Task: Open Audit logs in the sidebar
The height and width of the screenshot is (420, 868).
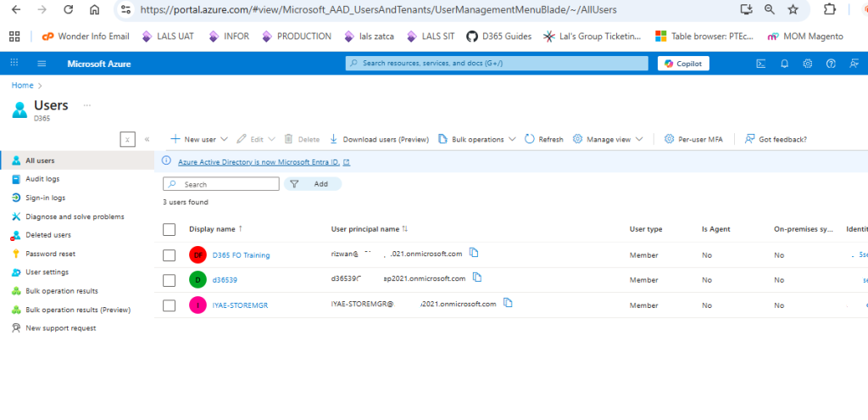Action: pos(42,179)
